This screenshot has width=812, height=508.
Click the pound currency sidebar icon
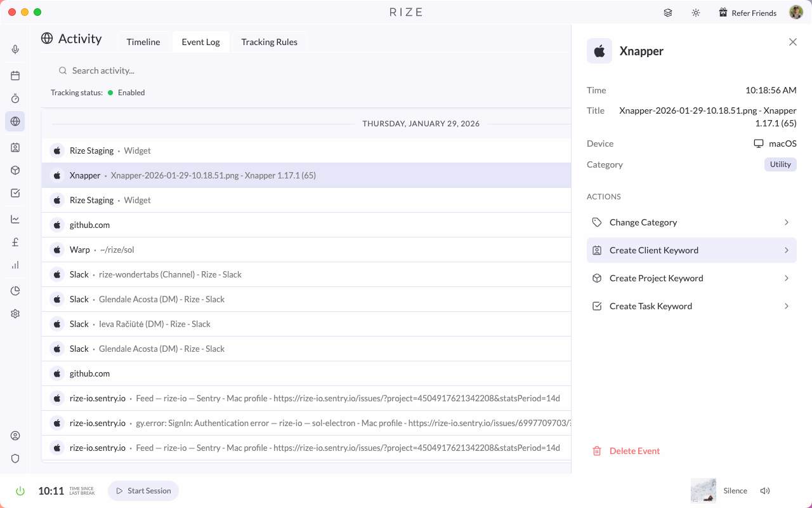click(15, 242)
